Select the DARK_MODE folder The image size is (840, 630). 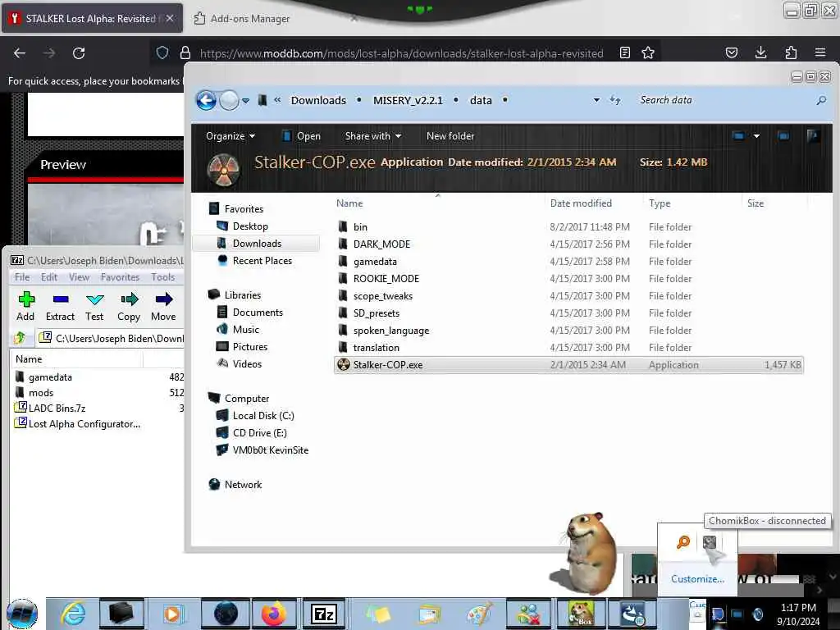tap(381, 244)
